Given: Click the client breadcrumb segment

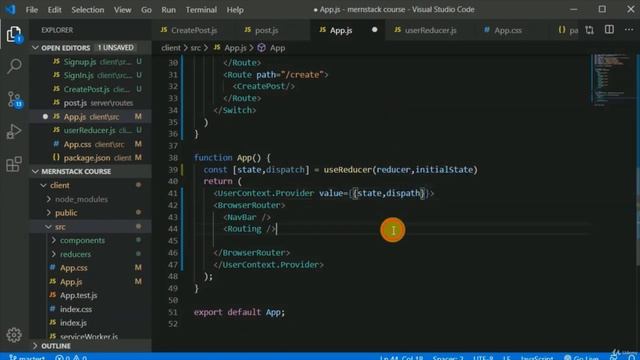Looking at the screenshot, I should (x=171, y=48).
